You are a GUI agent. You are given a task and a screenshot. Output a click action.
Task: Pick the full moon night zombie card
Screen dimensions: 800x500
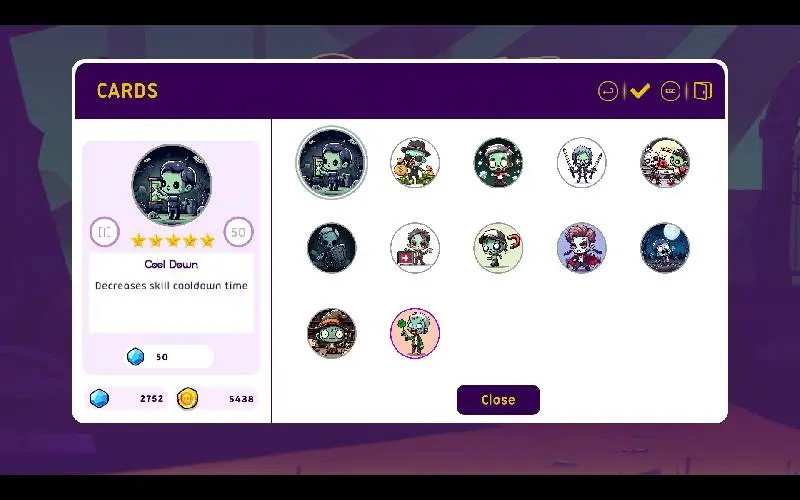click(665, 247)
